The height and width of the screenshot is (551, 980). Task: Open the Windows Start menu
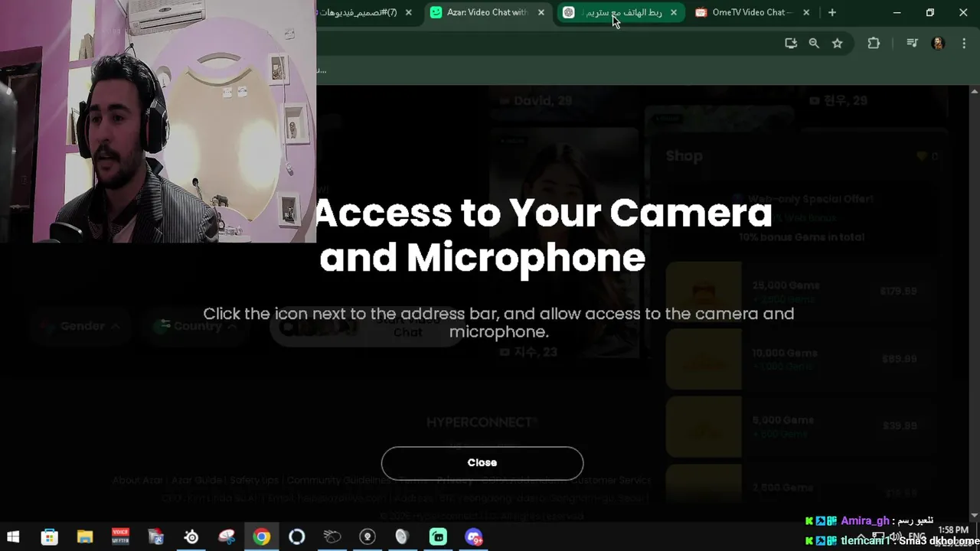point(13,537)
